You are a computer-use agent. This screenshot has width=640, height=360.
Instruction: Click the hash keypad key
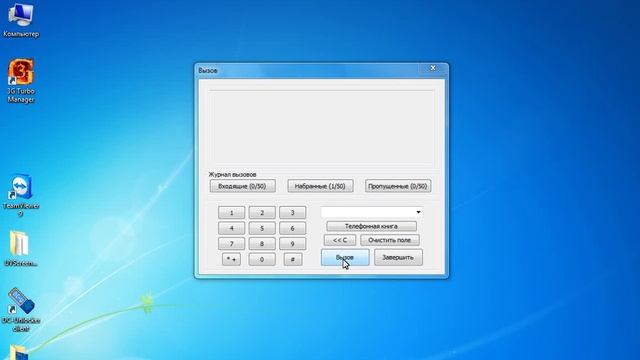(x=293, y=259)
